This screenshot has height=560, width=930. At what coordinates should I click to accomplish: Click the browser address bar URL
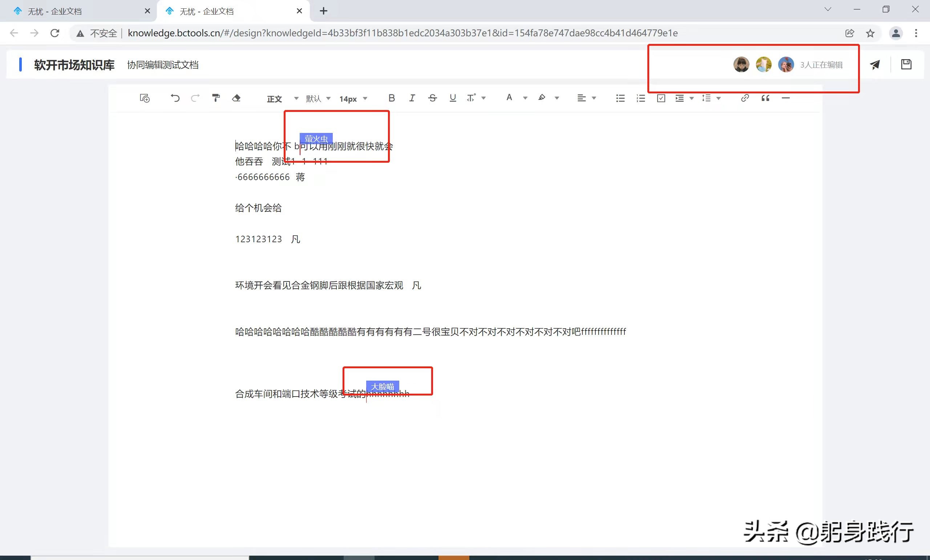point(403,33)
